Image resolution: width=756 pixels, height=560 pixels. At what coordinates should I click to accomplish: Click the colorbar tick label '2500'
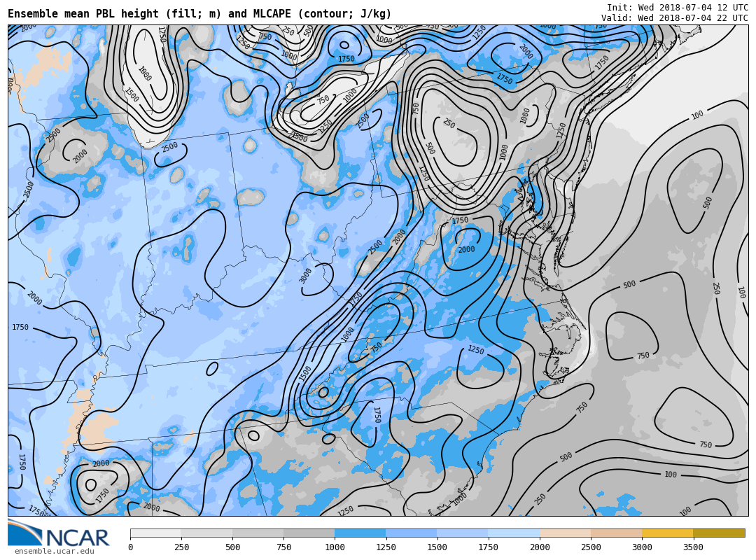[x=591, y=547]
